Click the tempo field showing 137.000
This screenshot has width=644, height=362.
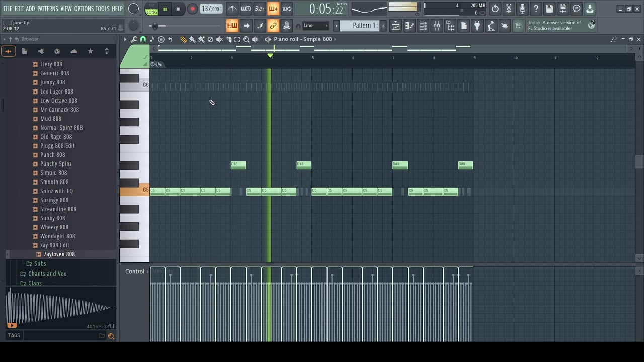[x=211, y=9]
